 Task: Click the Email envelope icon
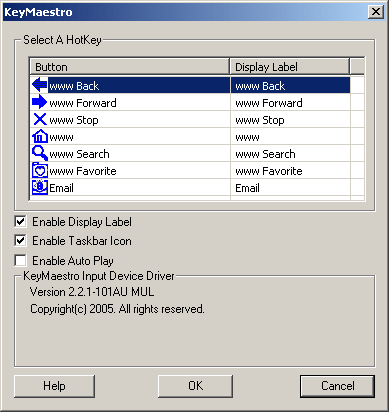(x=40, y=187)
